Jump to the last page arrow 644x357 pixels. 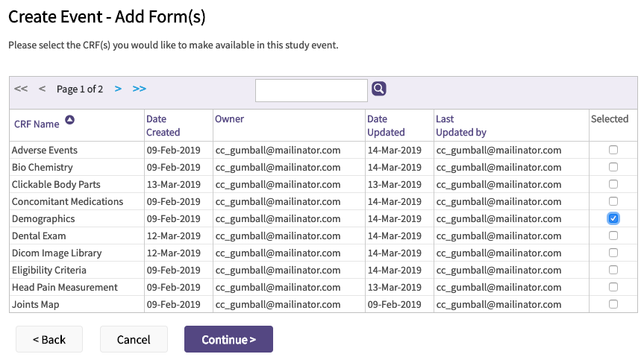click(140, 89)
